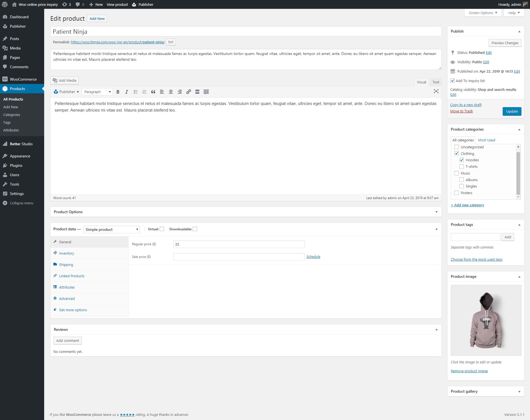Click the hoodie product image thumbnail
This screenshot has width=530, height=420.
coord(486,320)
